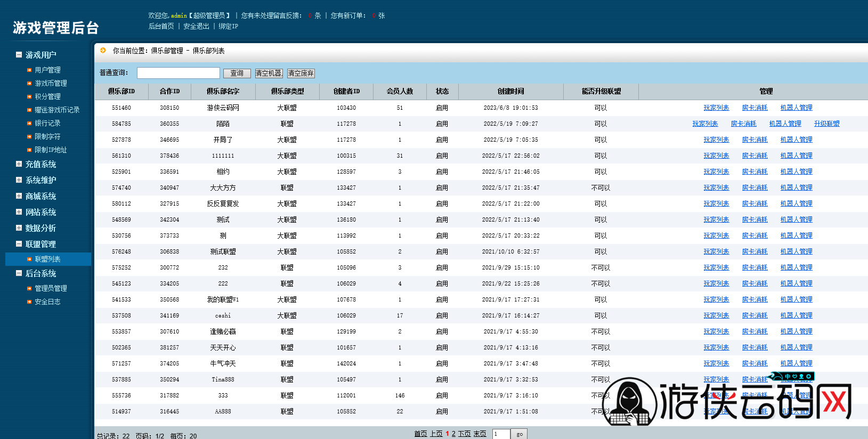The image size is (868, 439).
Task: Open 玩家列表 for club ceshi
Action: tap(716, 315)
